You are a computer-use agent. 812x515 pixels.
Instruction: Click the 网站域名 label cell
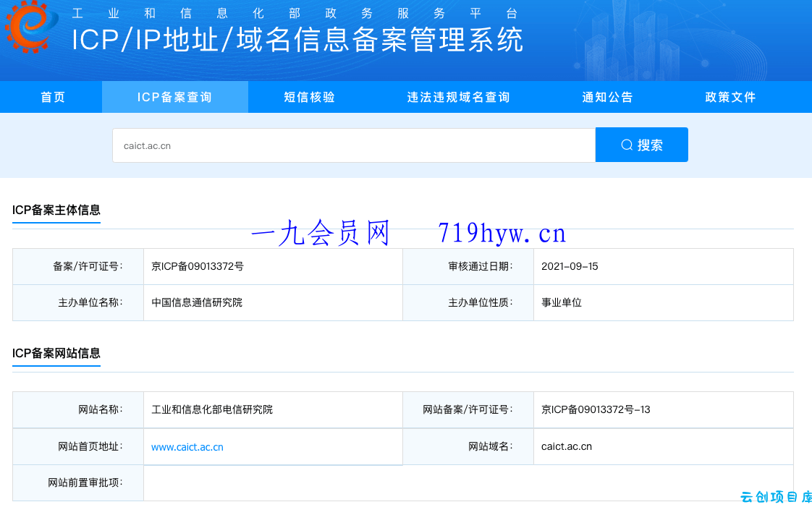pyautogui.click(x=468, y=447)
